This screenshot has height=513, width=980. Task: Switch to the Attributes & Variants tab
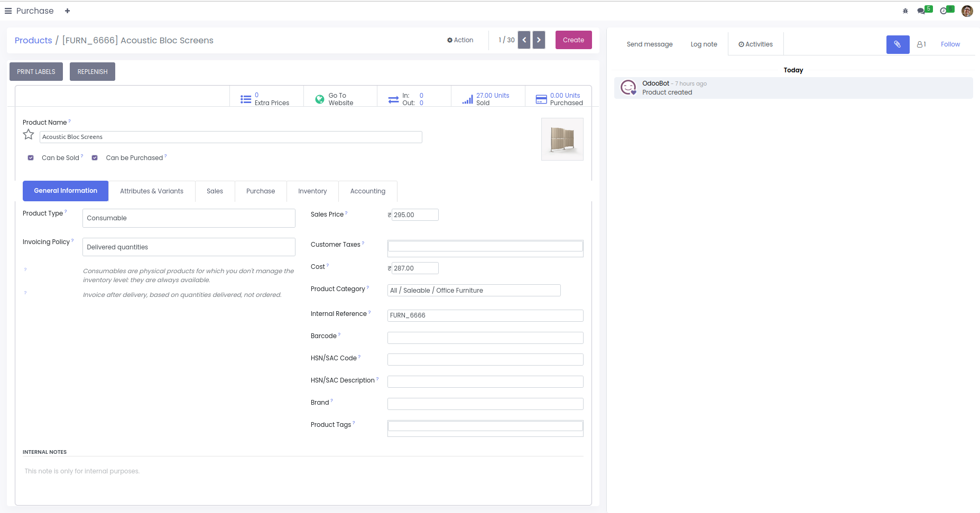(152, 191)
